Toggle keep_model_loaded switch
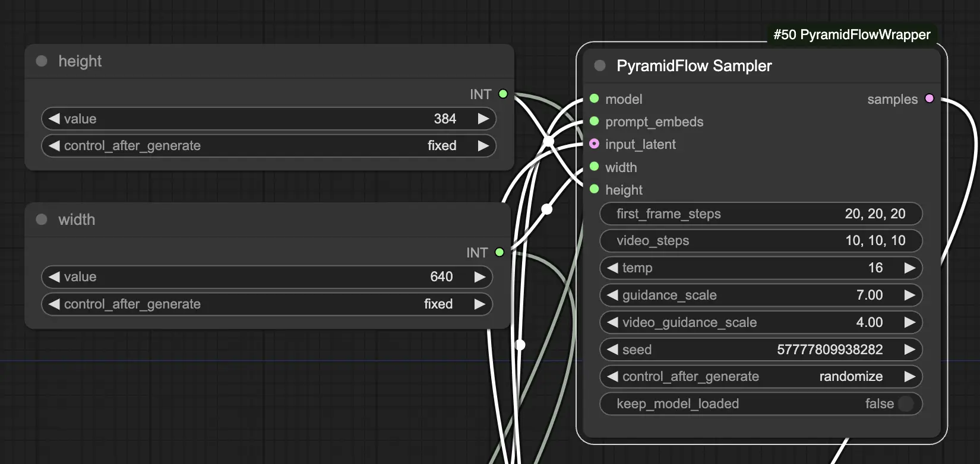980x464 pixels. coord(906,403)
